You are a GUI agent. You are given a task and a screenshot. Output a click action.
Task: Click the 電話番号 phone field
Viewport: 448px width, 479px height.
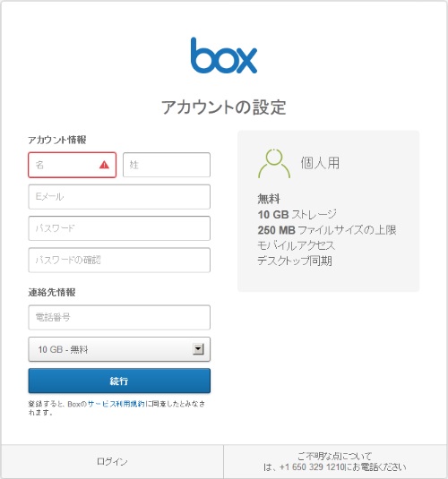(119, 318)
